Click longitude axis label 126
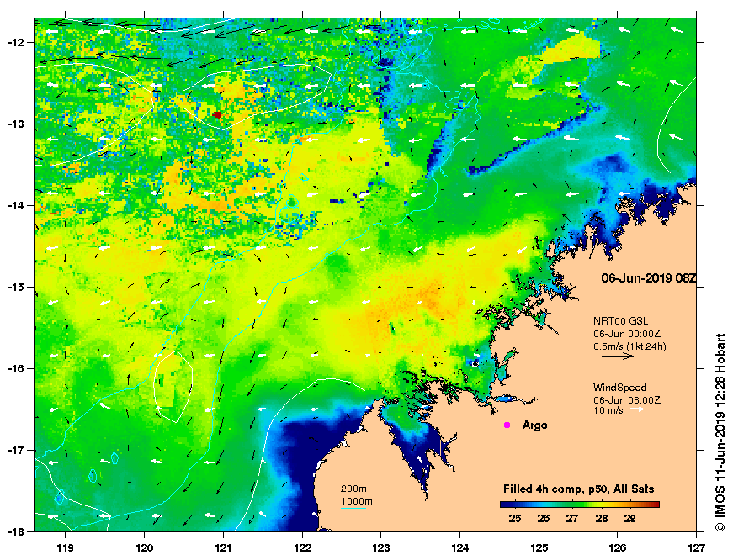This screenshot has width=733, height=560. [618, 548]
